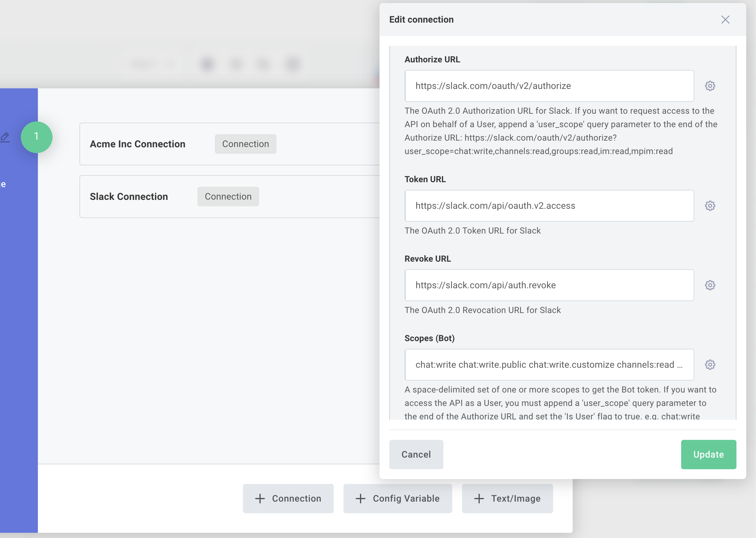Select the Authorize URL input field

click(x=549, y=86)
